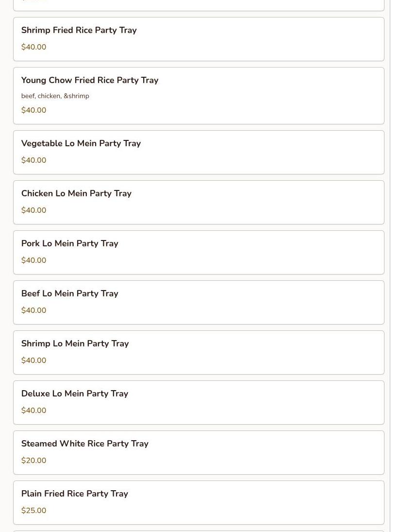
Task: Click the price under Chicken Lo Mein Party Tray
Action: pyautogui.click(x=34, y=210)
